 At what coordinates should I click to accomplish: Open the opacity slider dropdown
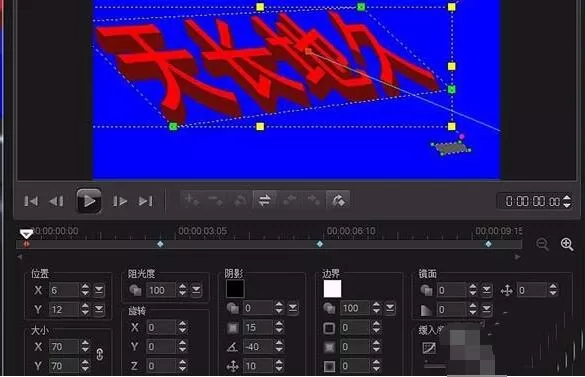tap(196, 290)
